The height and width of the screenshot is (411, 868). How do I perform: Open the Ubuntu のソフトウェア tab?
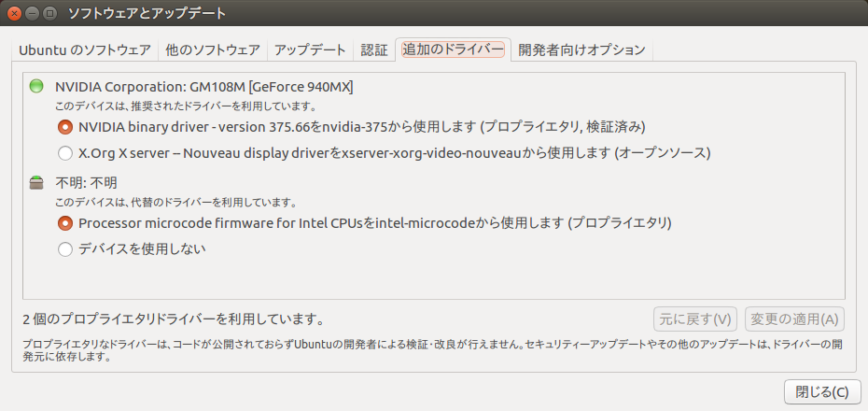coord(85,50)
